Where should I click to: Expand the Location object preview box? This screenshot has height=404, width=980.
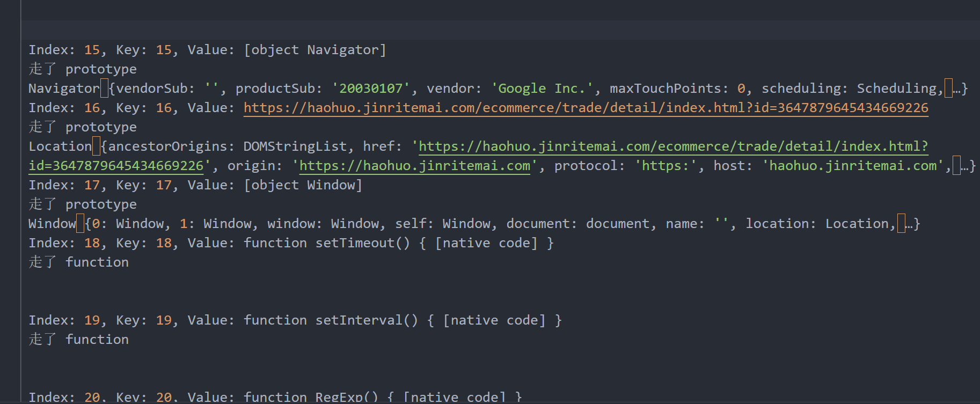click(x=96, y=146)
